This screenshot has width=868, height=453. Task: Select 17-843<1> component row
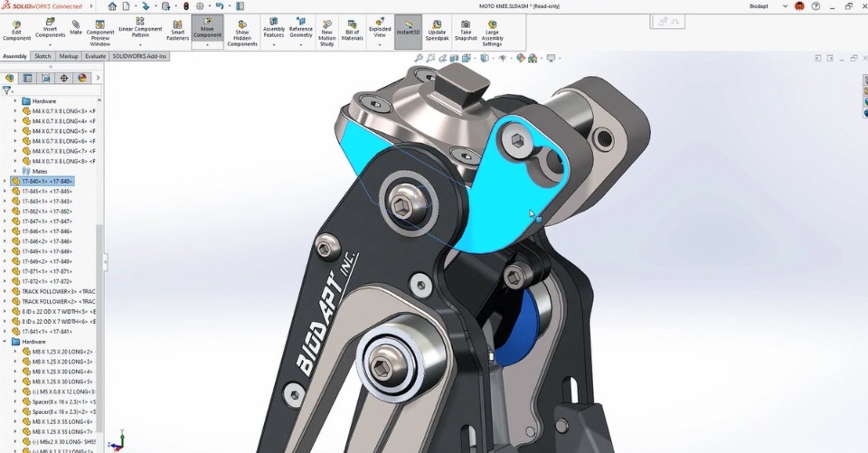(x=42, y=201)
